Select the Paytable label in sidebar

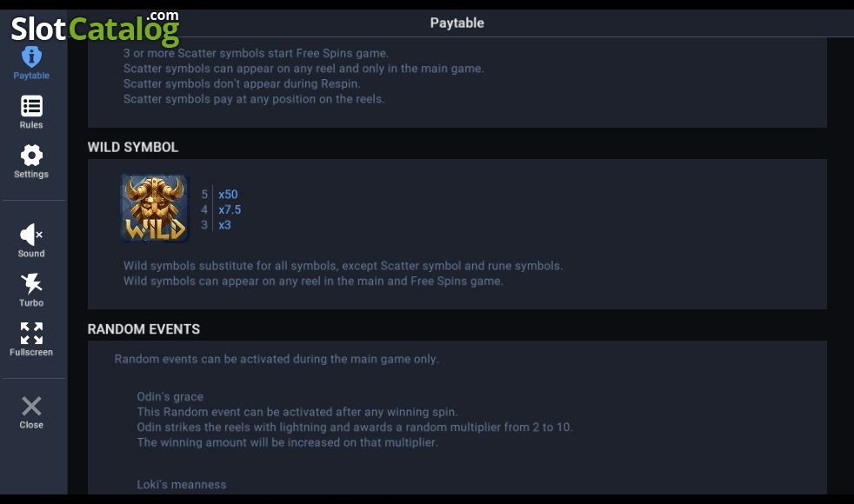point(31,76)
